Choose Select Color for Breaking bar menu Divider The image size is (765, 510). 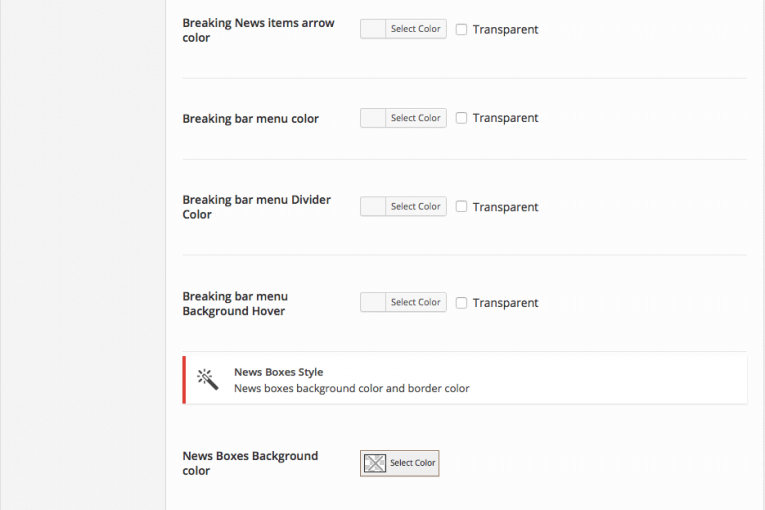pyautogui.click(x=416, y=206)
